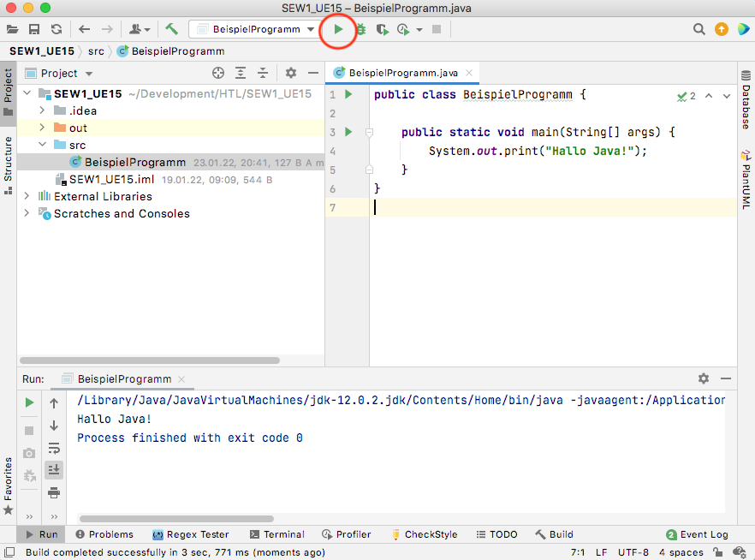Toggle the Database tool window side tab
The height and width of the screenshot is (560, 755).
tap(746, 99)
